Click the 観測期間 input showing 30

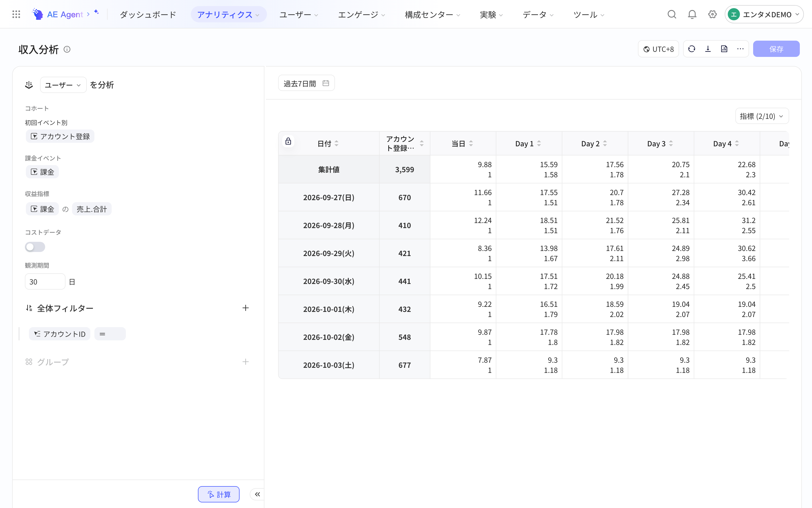click(45, 281)
